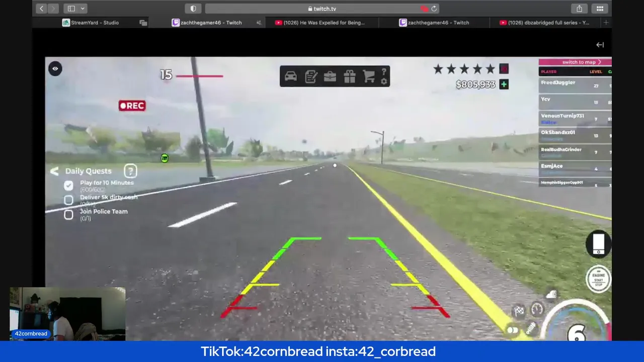Toggle the Safari sidebar button
This screenshot has width=644, height=362.
pos(71,9)
